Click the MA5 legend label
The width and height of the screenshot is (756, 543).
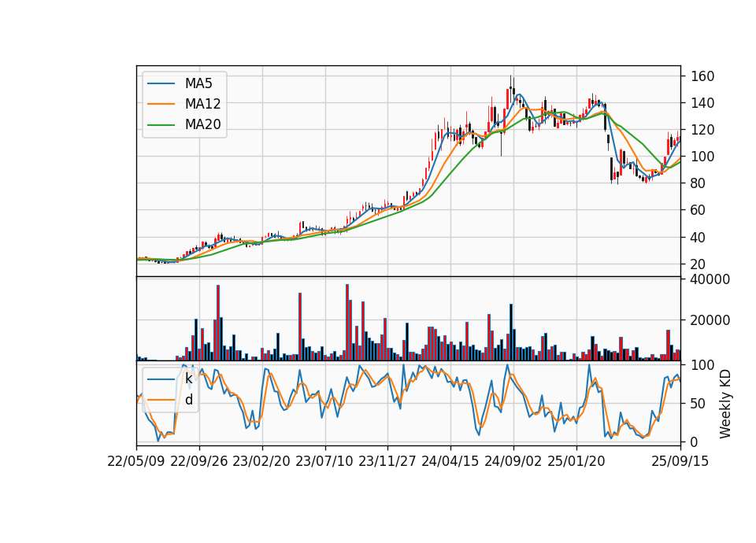click(198, 84)
